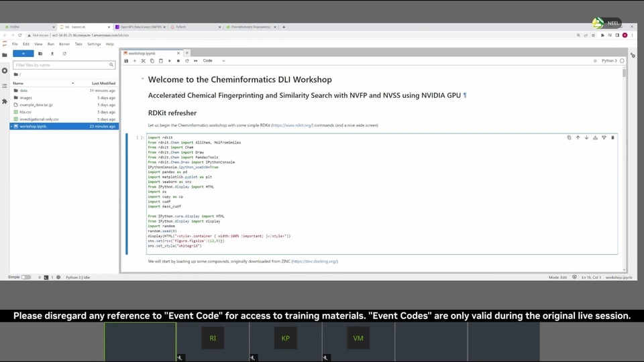Image resolution: width=644 pixels, height=362 pixels.
Task: Select example_data.tar.gz file
Action: click(64, 105)
